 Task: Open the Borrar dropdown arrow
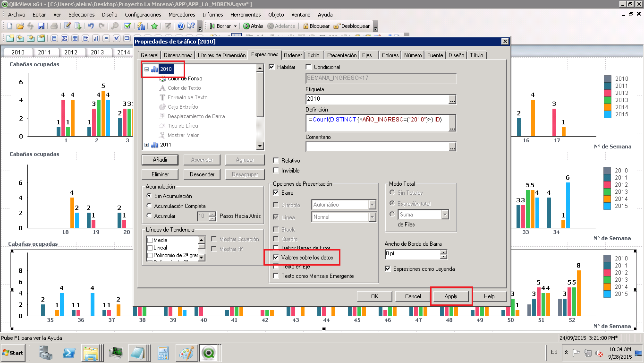pyautogui.click(x=235, y=26)
